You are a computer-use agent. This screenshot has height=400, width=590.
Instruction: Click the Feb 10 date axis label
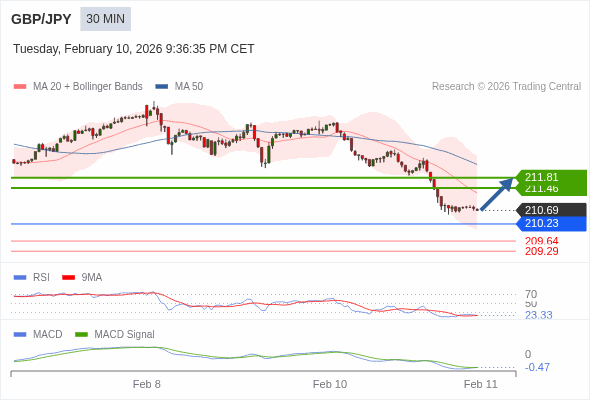(x=330, y=384)
